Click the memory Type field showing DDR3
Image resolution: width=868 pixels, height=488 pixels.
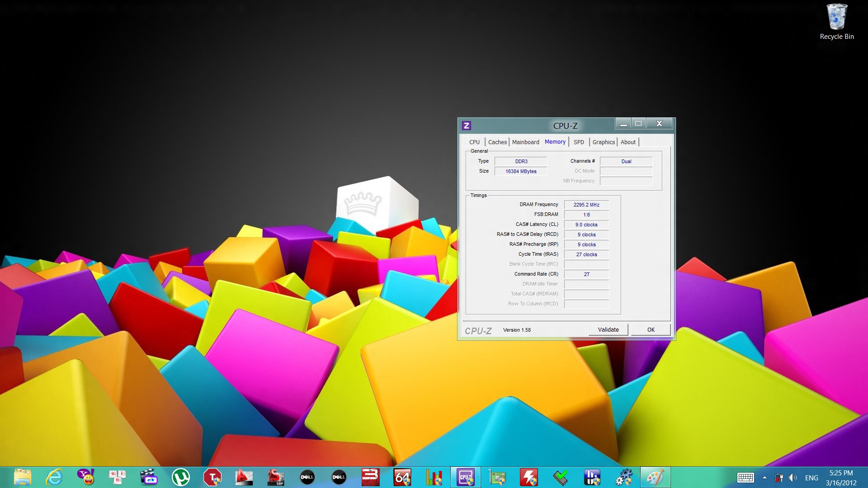521,161
